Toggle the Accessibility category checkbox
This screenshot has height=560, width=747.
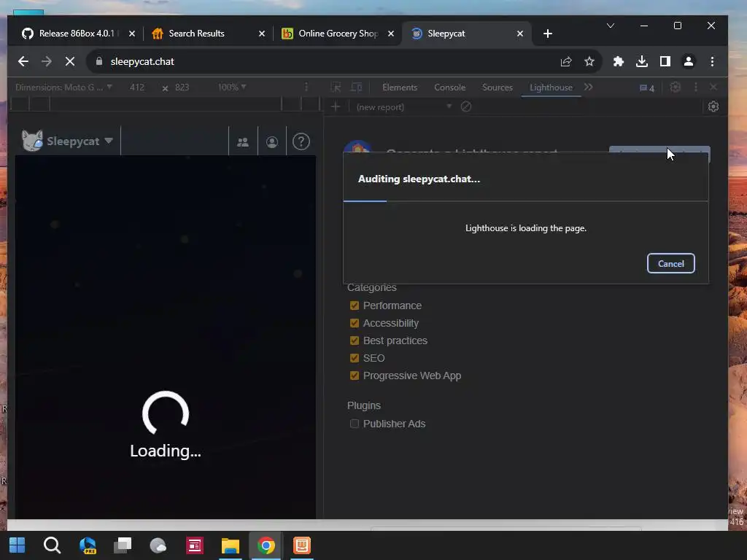click(354, 323)
